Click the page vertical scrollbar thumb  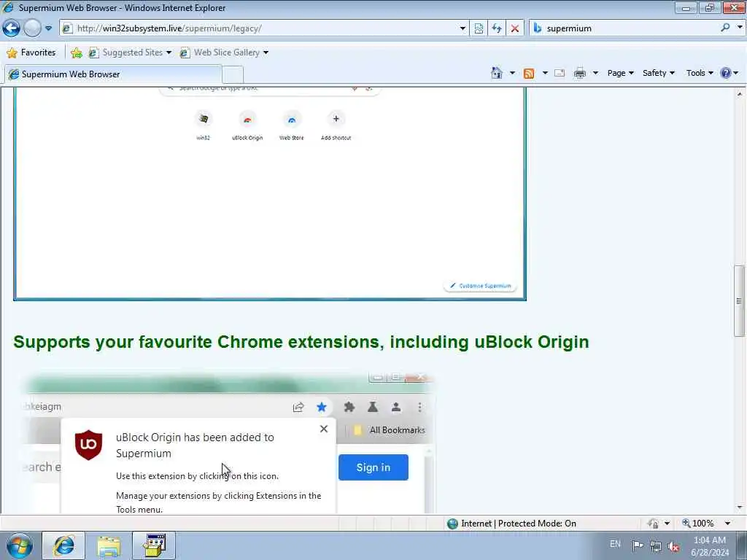point(739,301)
